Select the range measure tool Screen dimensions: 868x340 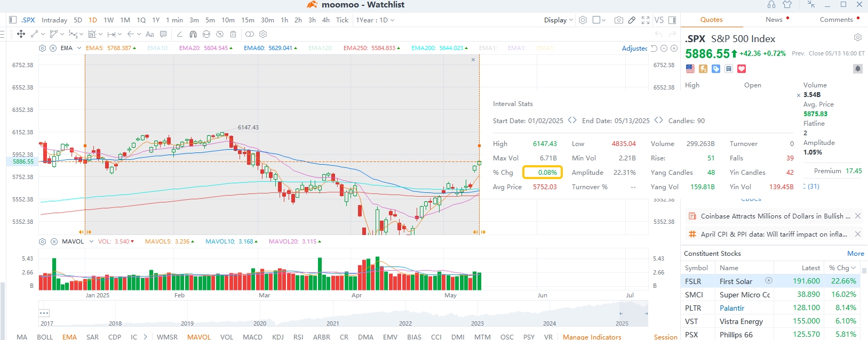click(x=111, y=34)
